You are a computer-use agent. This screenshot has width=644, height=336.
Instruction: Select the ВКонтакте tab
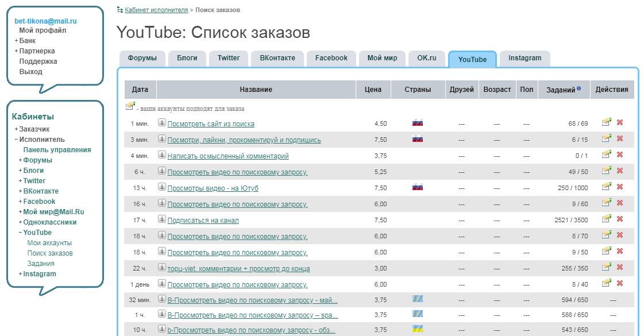point(277,59)
